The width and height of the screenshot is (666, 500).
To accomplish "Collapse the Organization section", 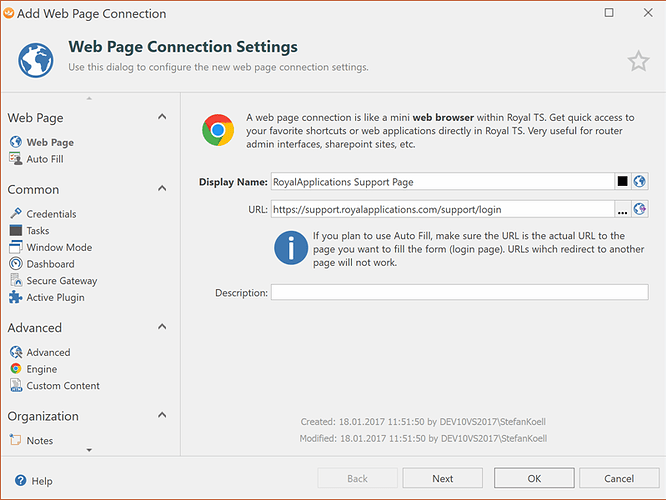I will point(162,416).
